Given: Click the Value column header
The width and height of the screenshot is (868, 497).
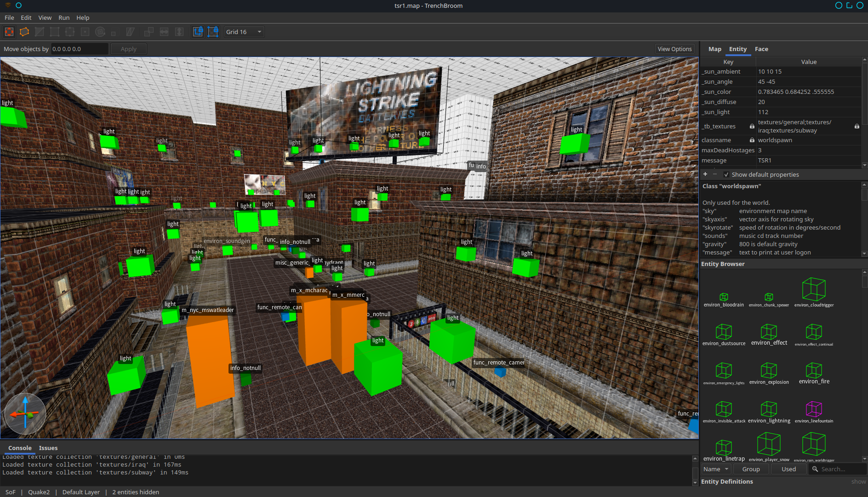Looking at the screenshot, I should pos(809,62).
